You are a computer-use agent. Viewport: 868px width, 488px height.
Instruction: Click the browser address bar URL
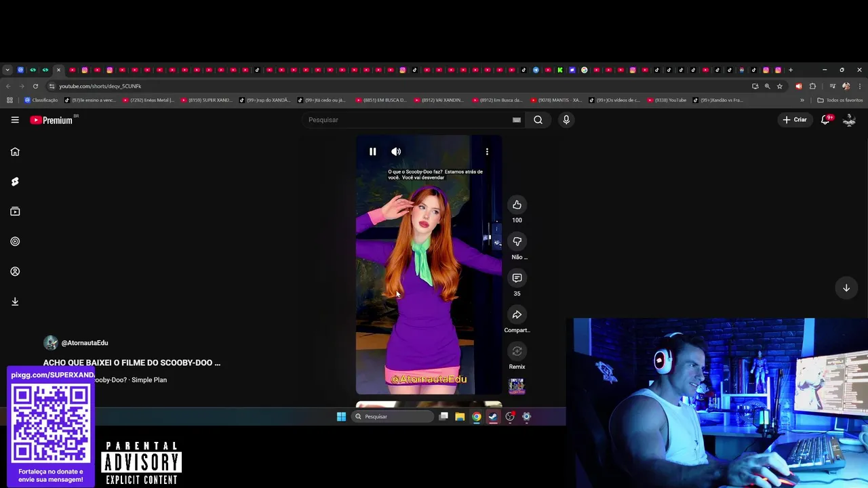pos(100,86)
